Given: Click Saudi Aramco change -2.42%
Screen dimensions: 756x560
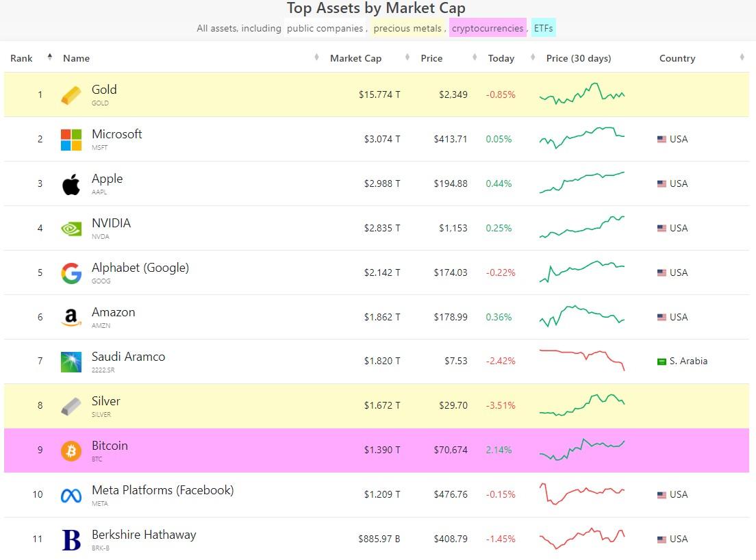Looking at the screenshot, I should (501, 361).
